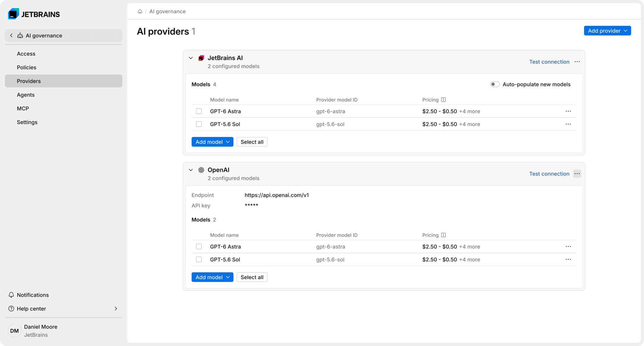Check GPT-6 Astra under JetBrains AI
The height and width of the screenshot is (346, 644).
tap(199, 111)
